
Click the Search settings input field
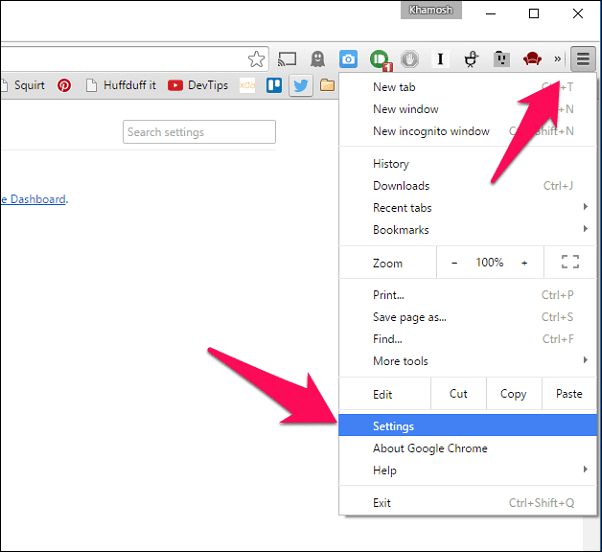point(199,132)
